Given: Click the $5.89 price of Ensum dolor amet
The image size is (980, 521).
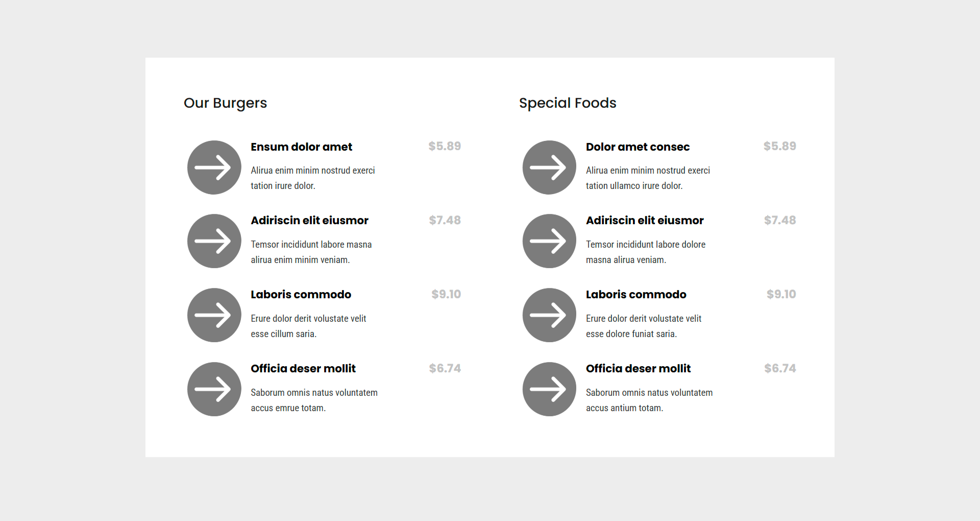Looking at the screenshot, I should coord(445,146).
